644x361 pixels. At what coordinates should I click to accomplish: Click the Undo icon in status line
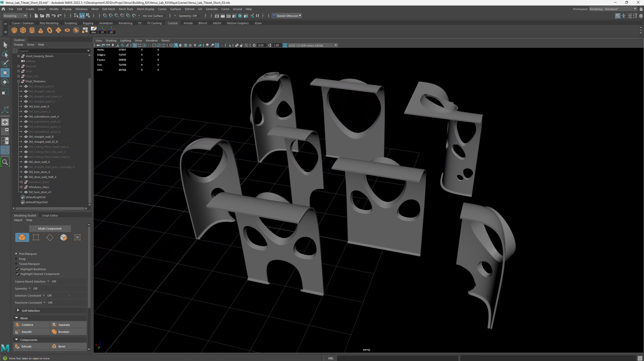(53, 16)
